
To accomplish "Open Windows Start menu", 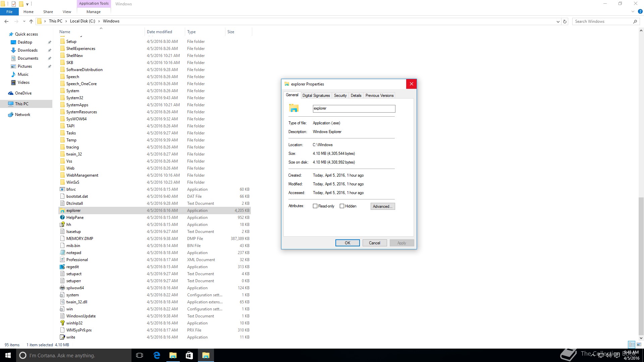I will click(x=8, y=355).
